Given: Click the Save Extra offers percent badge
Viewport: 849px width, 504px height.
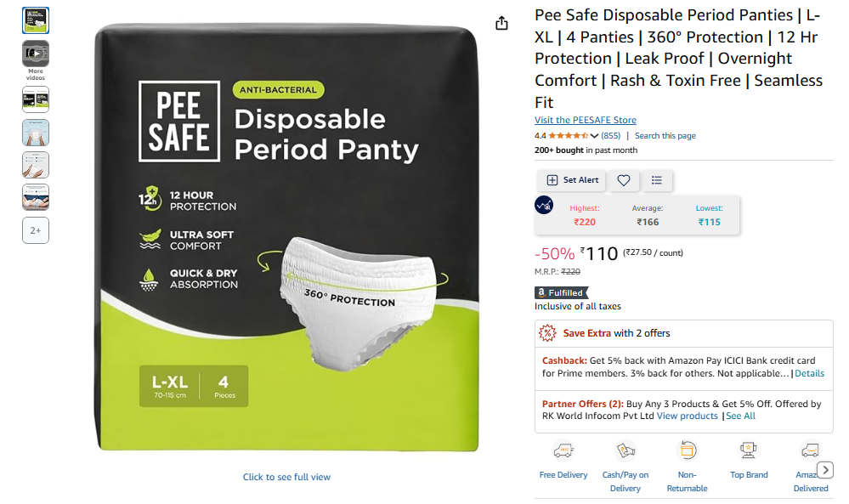Looking at the screenshot, I should tap(546, 333).
